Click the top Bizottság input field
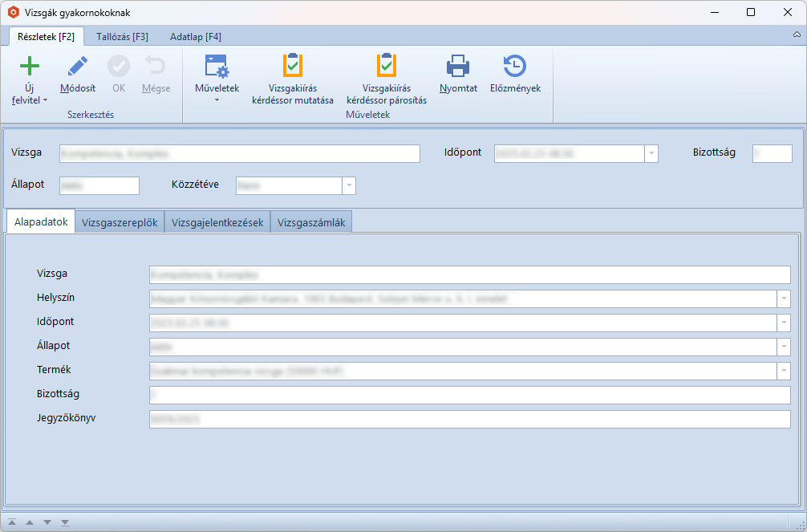 (772, 153)
